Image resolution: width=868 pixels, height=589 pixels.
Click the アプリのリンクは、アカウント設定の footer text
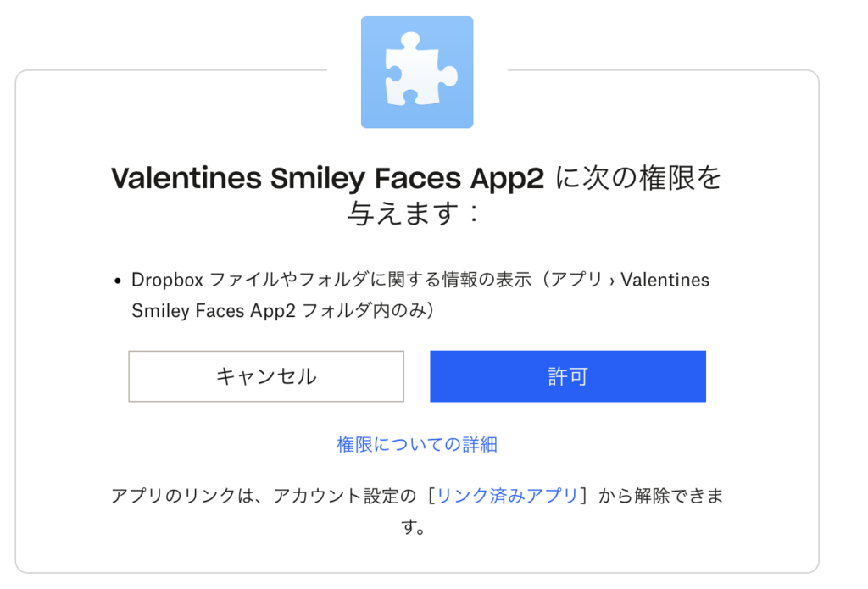coord(264,496)
